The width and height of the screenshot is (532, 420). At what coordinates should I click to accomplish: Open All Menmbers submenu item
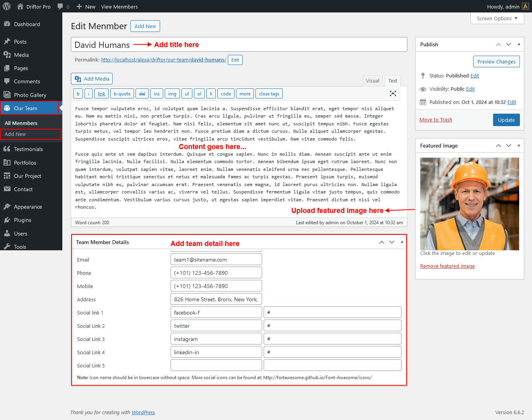click(x=21, y=123)
